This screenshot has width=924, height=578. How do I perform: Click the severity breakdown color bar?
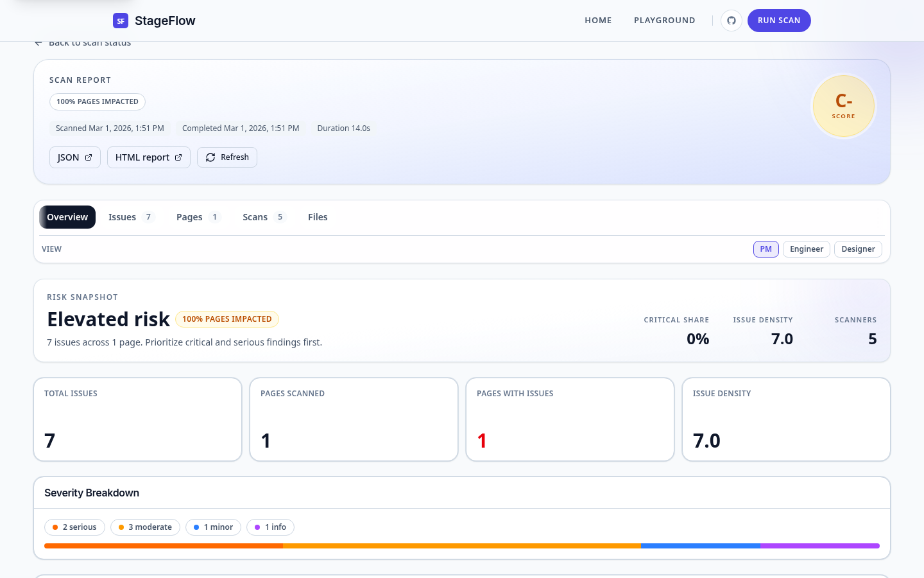tap(462, 546)
